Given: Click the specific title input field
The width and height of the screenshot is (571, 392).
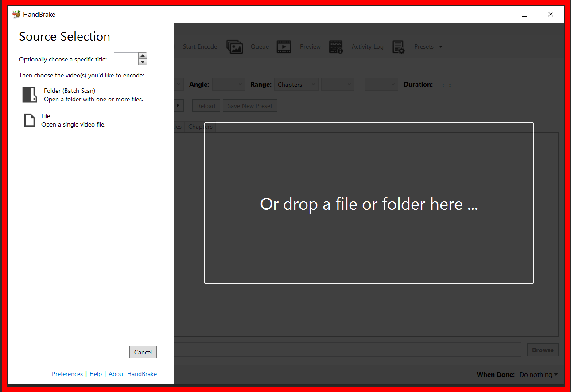Looking at the screenshot, I should [x=125, y=58].
